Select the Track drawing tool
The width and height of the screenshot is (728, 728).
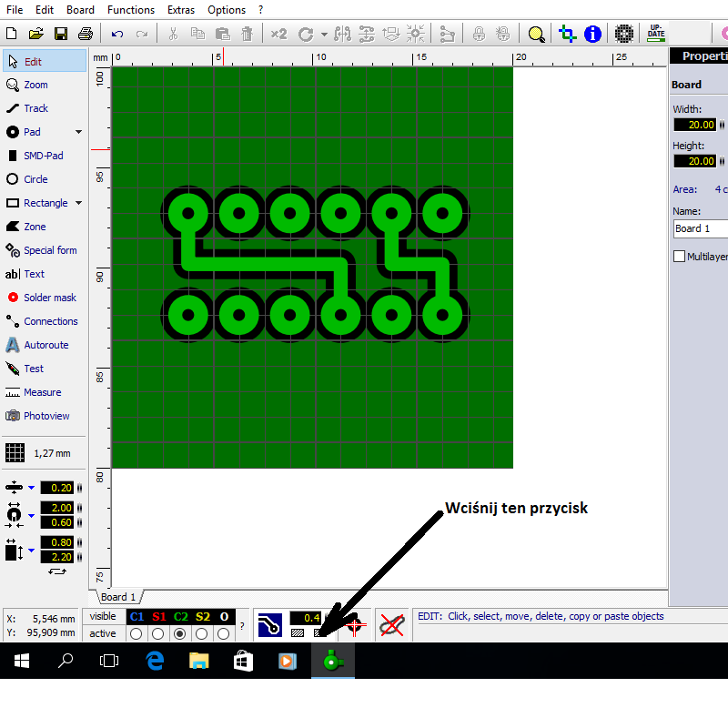36,108
